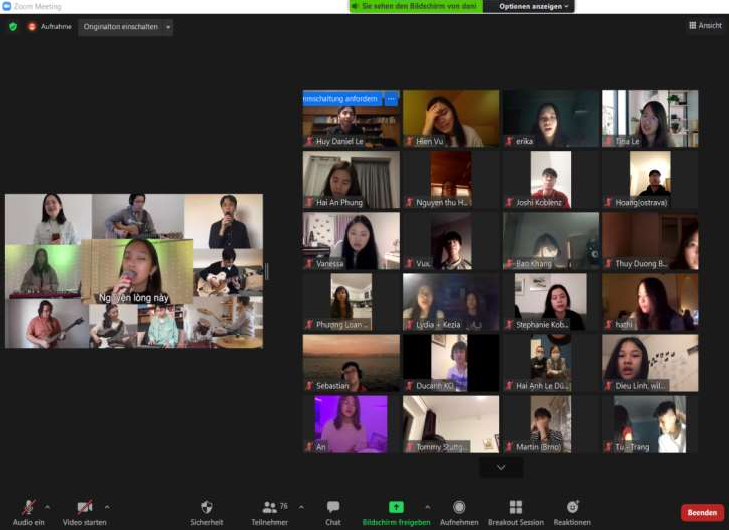Screen dimensions: 729x530
Task: Open the Optionen anzeigen dropdown
Action: [x=533, y=7]
